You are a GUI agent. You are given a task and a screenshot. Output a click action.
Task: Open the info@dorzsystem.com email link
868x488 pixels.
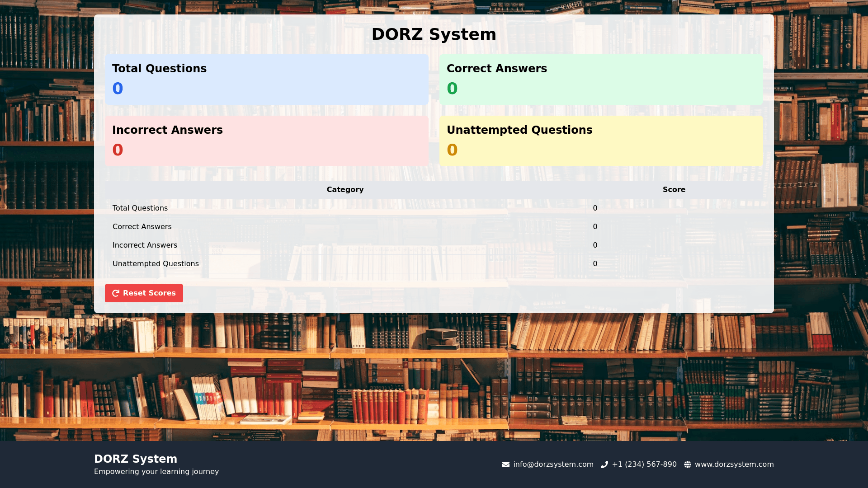pos(553,465)
